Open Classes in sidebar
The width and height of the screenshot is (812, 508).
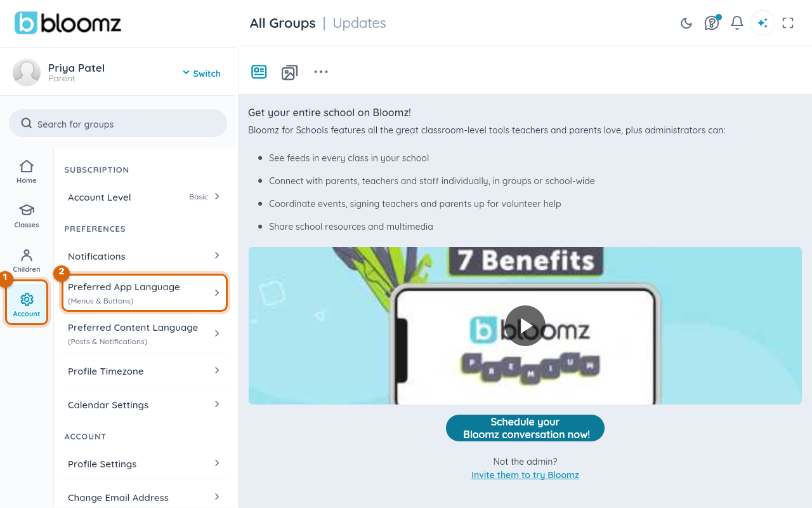(27, 216)
